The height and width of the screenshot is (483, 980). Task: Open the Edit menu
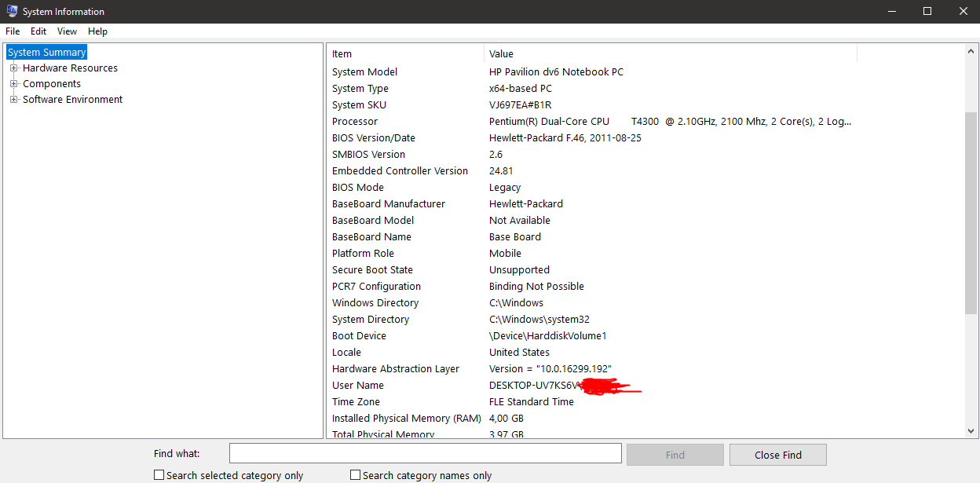pyautogui.click(x=38, y=31)
